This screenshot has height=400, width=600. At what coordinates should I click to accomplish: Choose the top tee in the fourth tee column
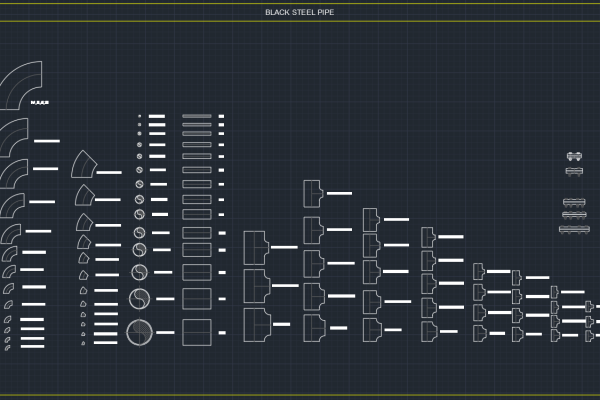tap(428, 237)
